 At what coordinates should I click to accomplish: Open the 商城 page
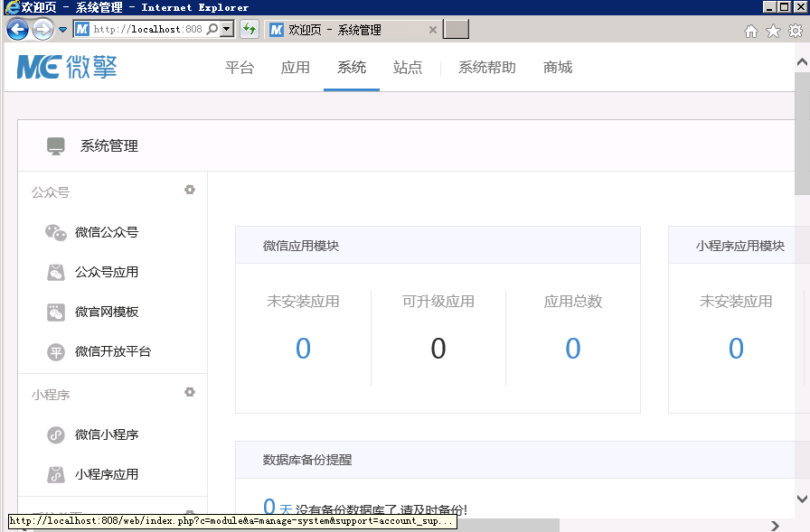click(x=558, y=67)
